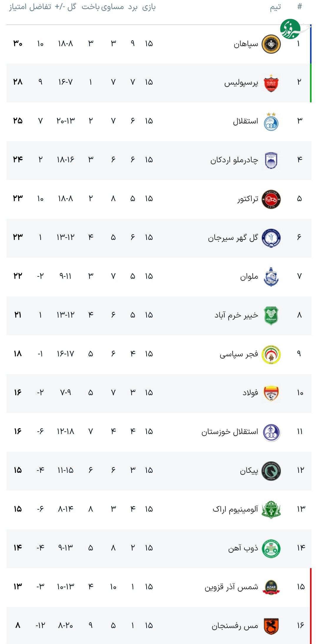Click the تیم column header
The image size is (318, 644).
point(275,7)
